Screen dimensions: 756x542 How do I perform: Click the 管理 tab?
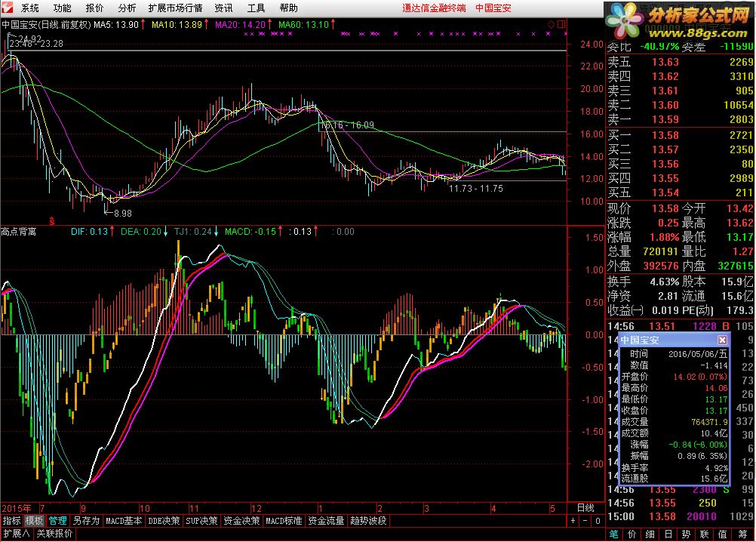57,521
